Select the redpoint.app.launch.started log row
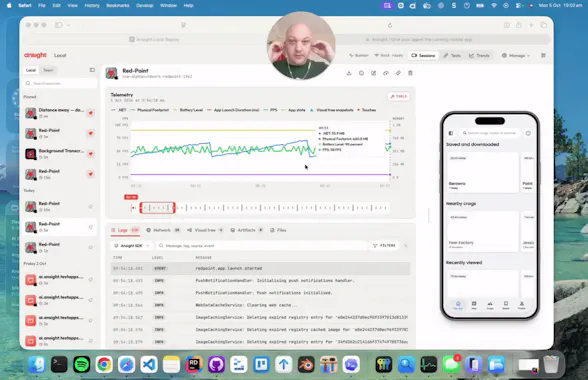 click(260, 268)
